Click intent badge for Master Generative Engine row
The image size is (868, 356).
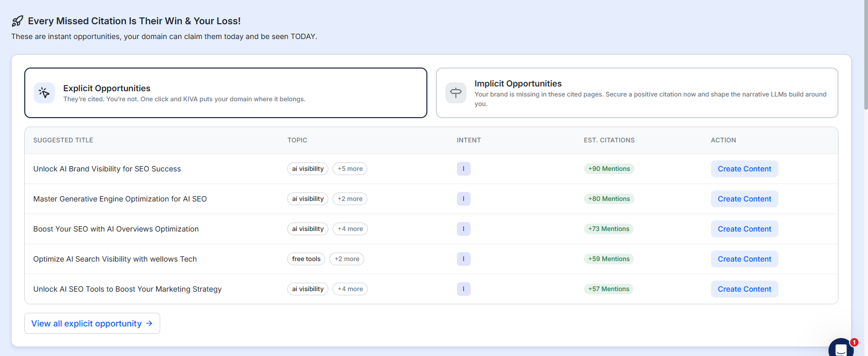tap(463, 199)
